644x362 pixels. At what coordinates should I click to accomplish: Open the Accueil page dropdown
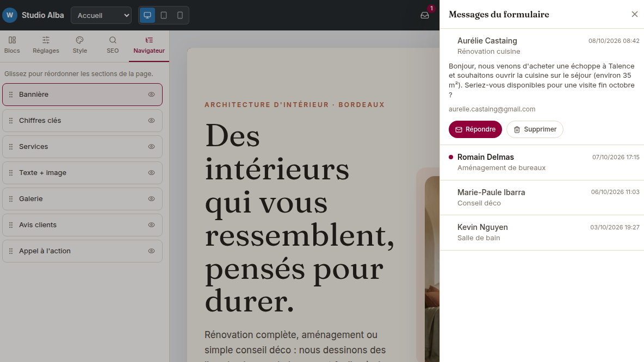click(101, 15)
